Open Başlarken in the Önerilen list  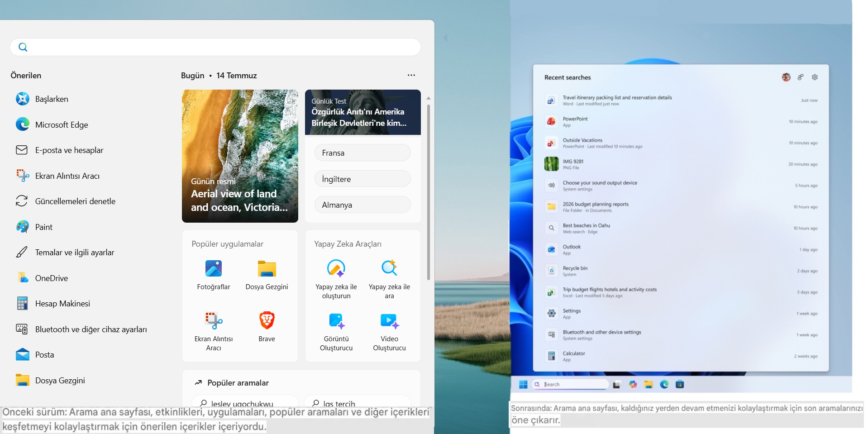pos(42,99)
